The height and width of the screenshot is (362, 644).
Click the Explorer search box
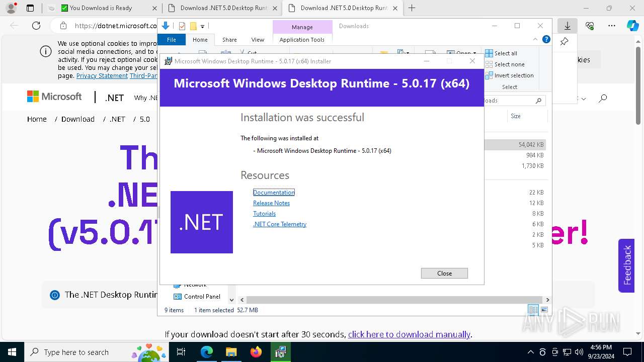[x=515, y=101]
